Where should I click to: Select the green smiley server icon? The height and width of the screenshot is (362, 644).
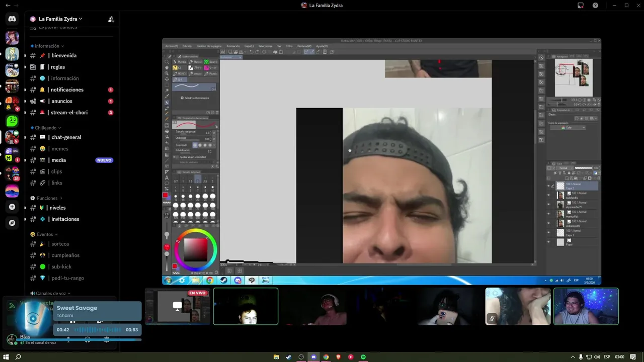12,121
